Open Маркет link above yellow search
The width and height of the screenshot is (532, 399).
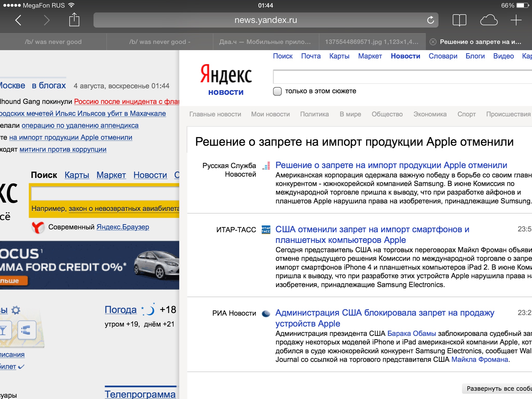[111, 175]
